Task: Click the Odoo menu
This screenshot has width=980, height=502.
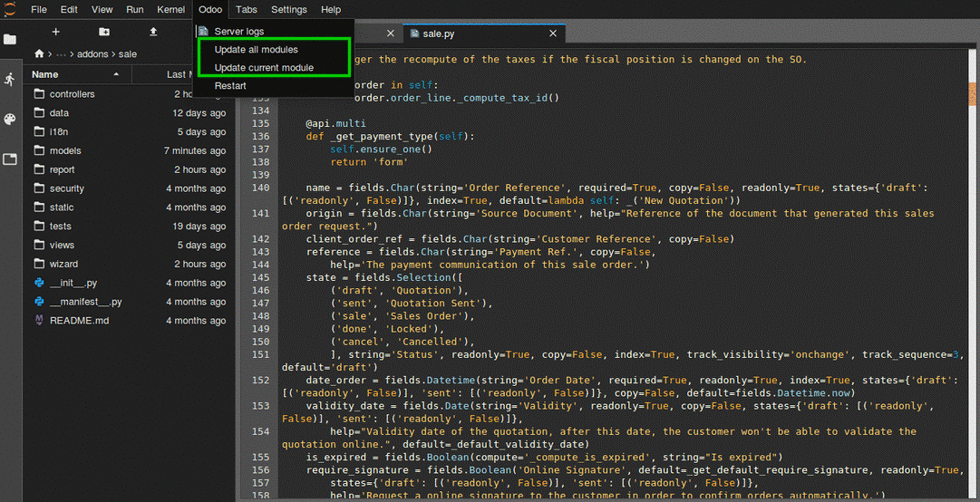Action: 210,9
